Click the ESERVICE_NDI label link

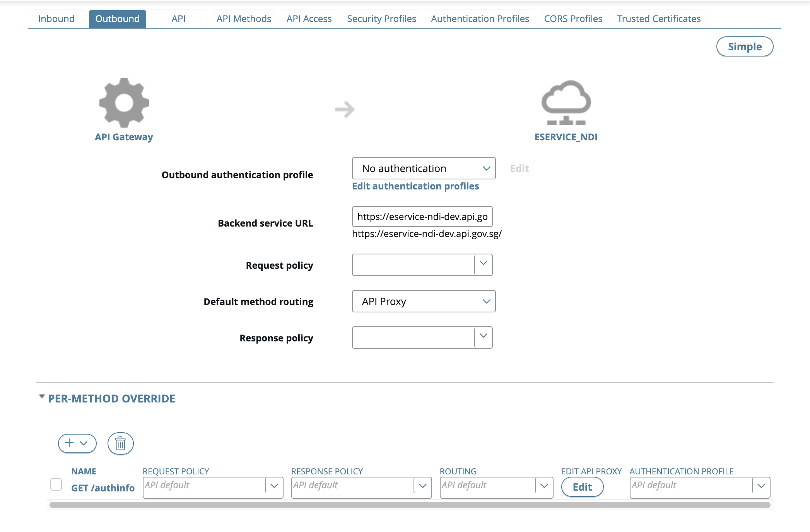pos(566,137)
